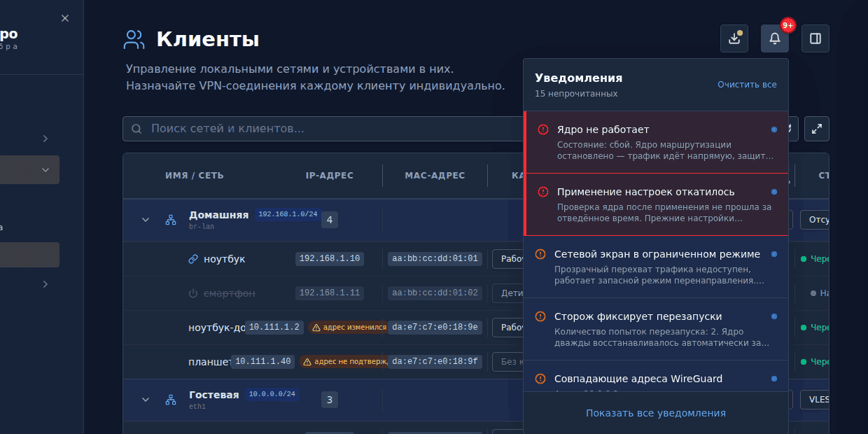The height and width of the screenshot is (434, 868).
Task: Open the Совпадающие адреса WireGuard notification
Action: tap(656, 376)
